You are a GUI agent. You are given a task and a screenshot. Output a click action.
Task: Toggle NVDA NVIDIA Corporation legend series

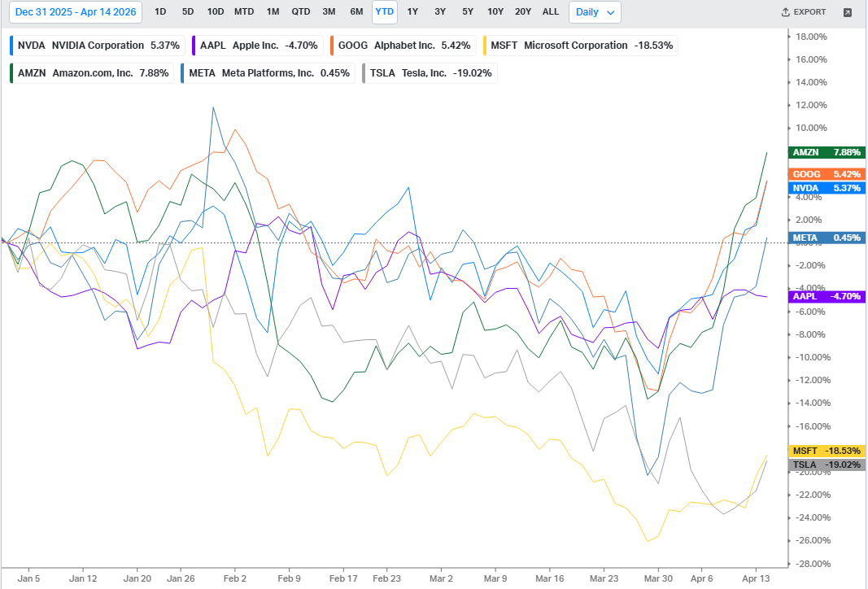tap(98, 46)
